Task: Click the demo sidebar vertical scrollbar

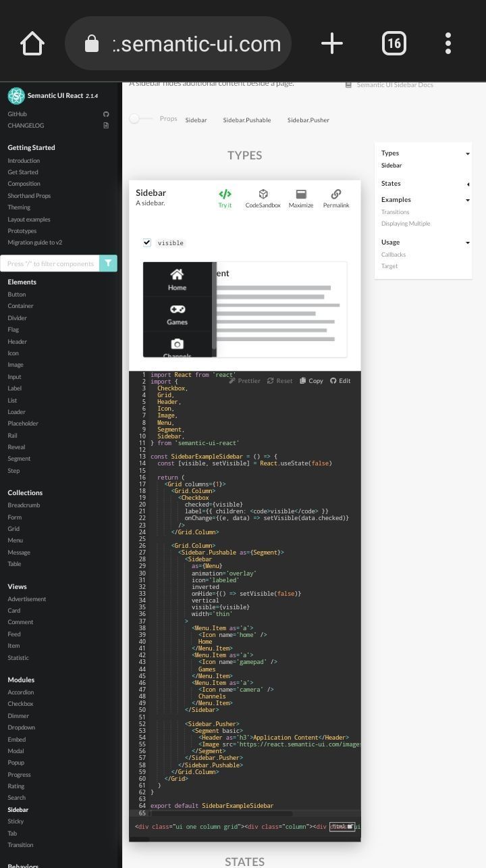Action: (214, 306)
